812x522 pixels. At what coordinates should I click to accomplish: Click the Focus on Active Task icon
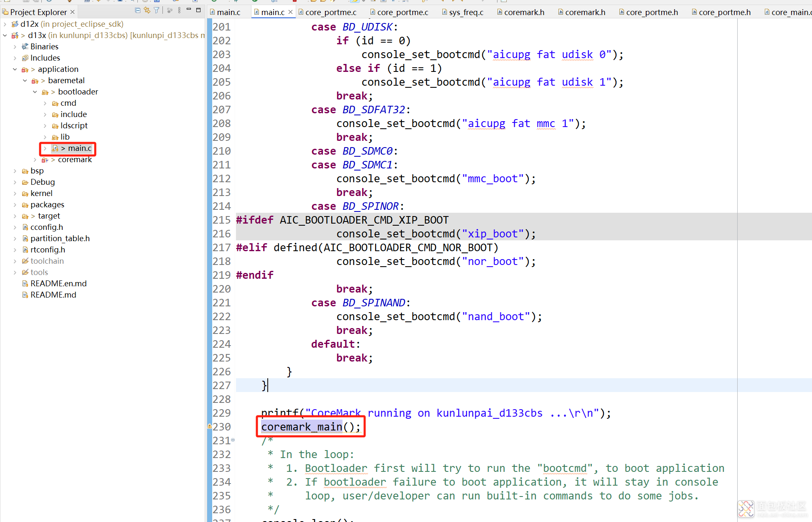[170, 10]
